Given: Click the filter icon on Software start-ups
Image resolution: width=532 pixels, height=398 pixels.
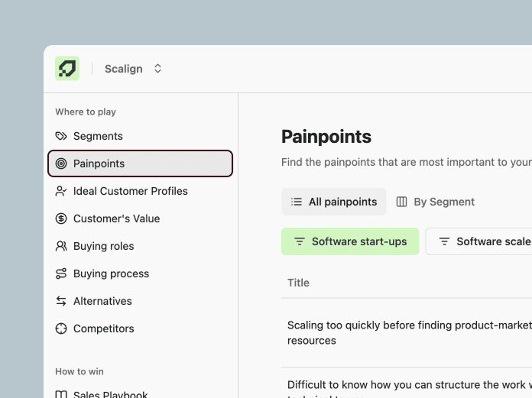Looking at the screenshot, I should click(x=300, y=241).
